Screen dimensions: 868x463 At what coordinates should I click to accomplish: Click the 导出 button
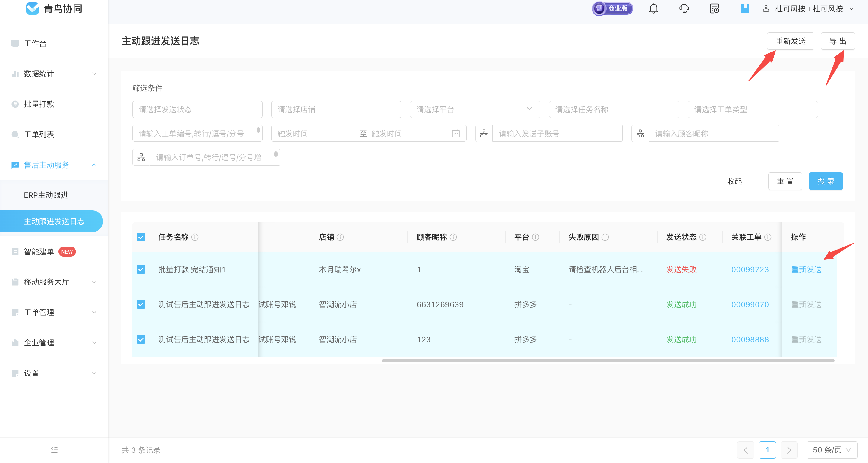point(837,41)
